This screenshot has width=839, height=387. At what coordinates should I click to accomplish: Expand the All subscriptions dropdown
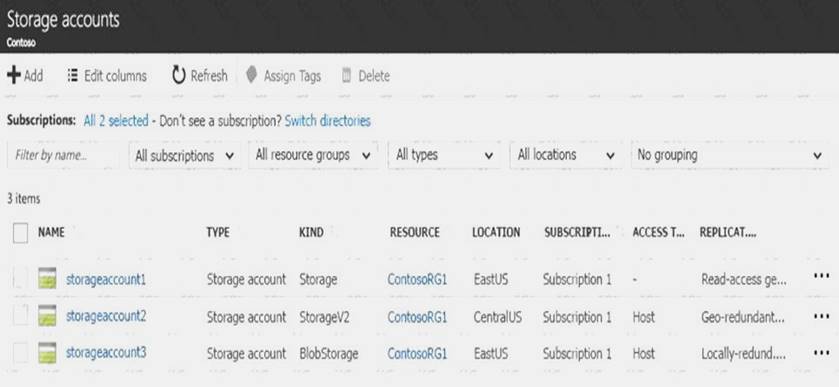pyautogui.click(x=185, y=156)
